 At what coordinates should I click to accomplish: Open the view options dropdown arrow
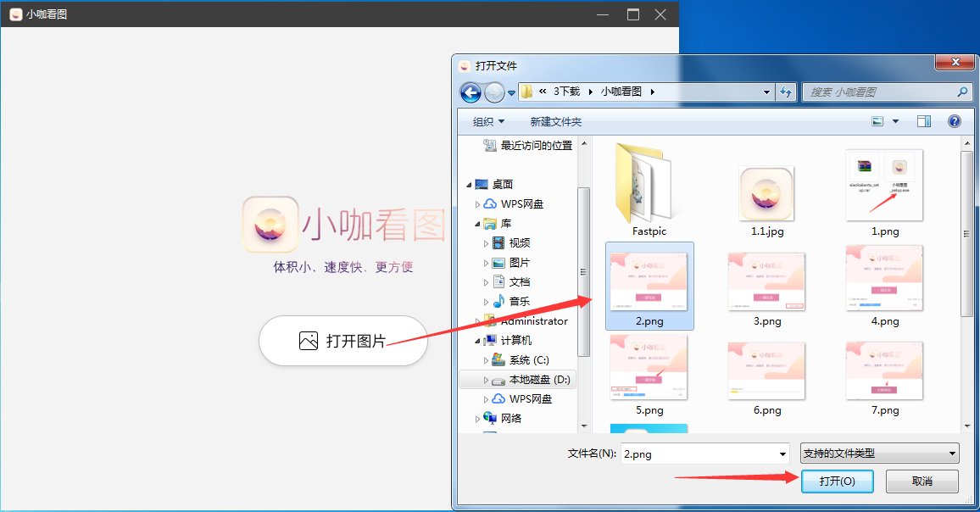(x=895, y=121)
